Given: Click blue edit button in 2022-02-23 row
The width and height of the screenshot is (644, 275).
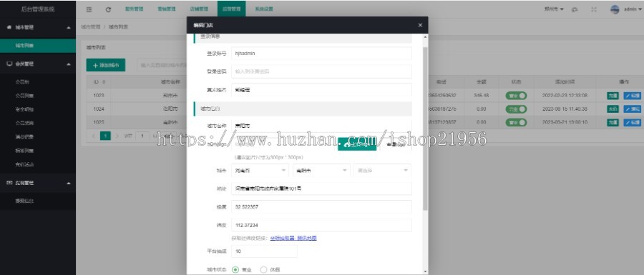Looking at the screenshot, I should tap(632, 96).
